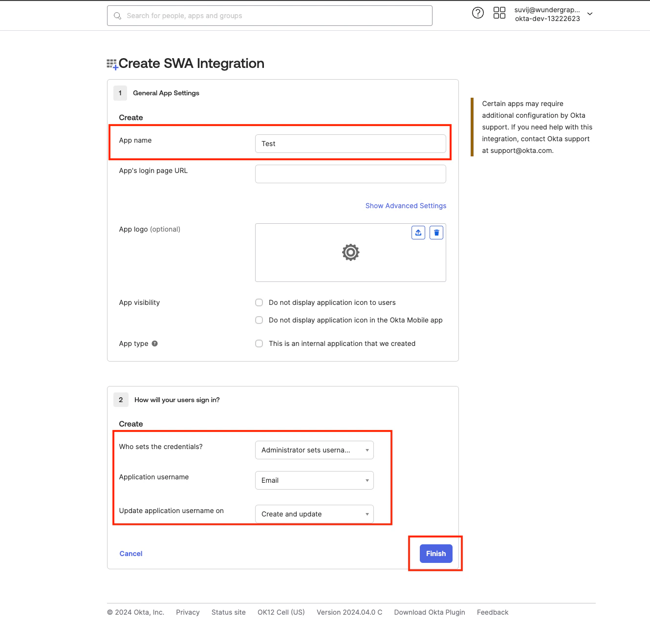The image size is (650, 644).
Task: Check "Do not display application icon in Okta Mobile app"
Action: (259, 320)
